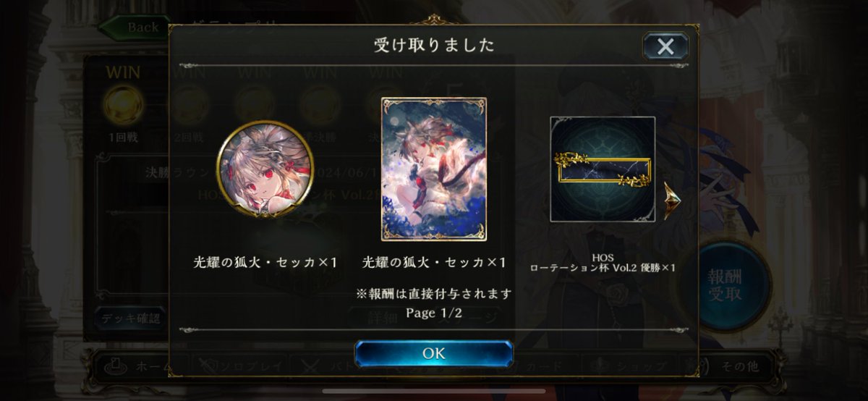Confirm rewards with the OK button
This screenshot has height=401, width=868.
point(434,353)
